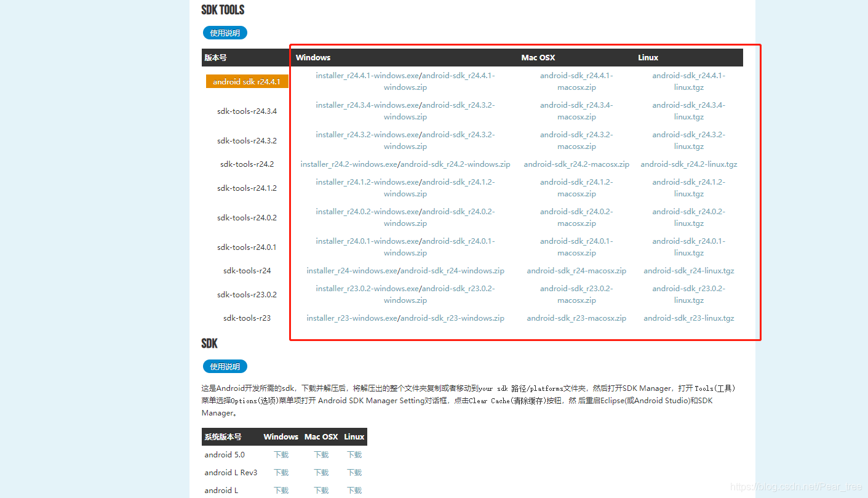Select the sdk-tools-r23 version row
This screenshot has width=868, height=498.
tap(247, 318)
